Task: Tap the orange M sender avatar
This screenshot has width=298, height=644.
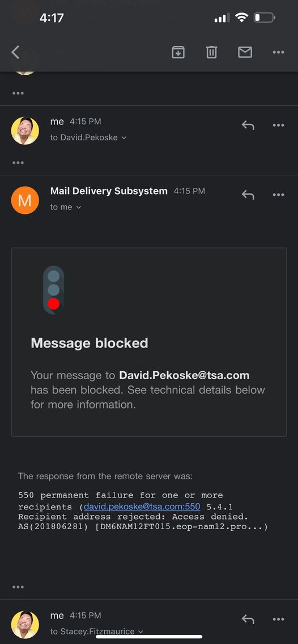Action: pyautogui.click(x=25, y=200)
